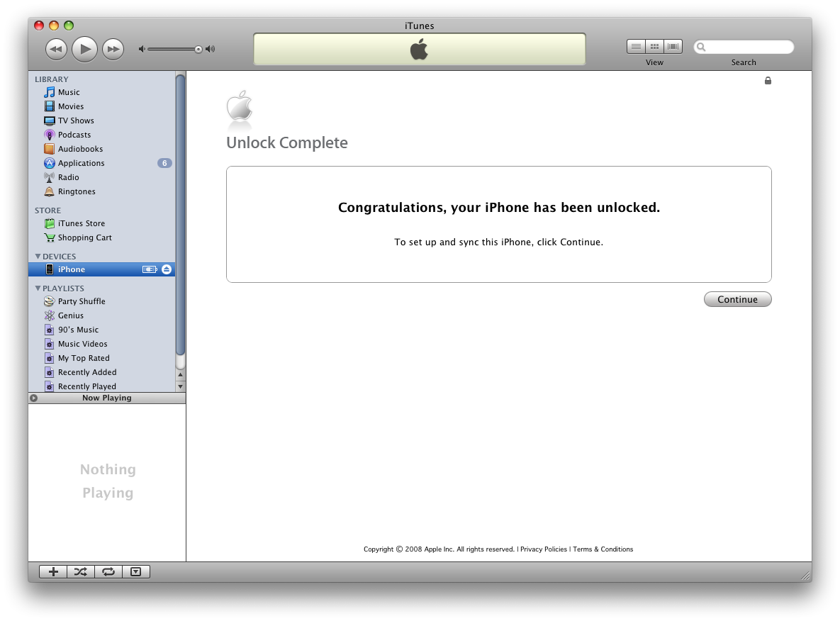Click the iPhone battery indicator icon

(x=150, y=269)
